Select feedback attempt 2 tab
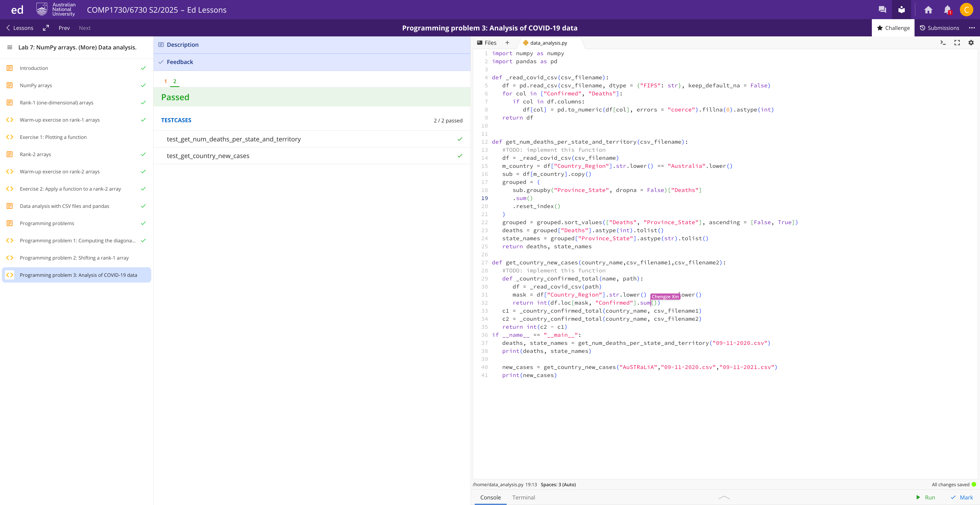Screen dimensions: 980x505 pyautogui.click(x=175, y=81)
